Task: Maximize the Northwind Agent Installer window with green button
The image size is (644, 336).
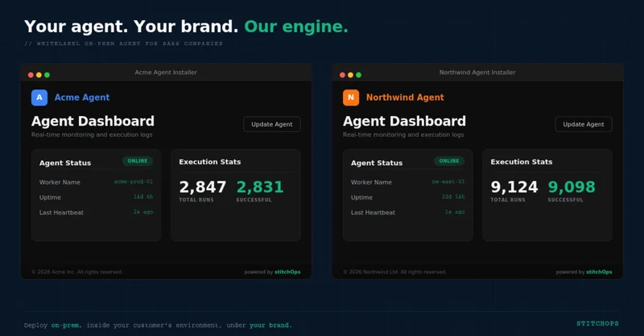Action: [x=359, y=75]
